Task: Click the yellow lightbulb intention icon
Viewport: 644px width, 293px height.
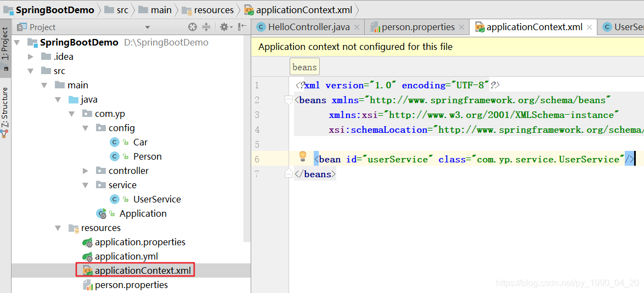Action: (303, 156)
